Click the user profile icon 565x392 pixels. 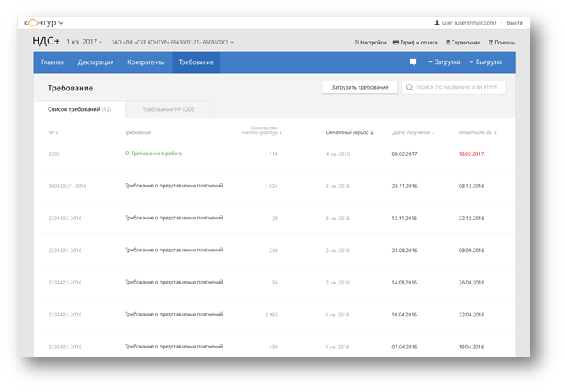coord(437,23)
